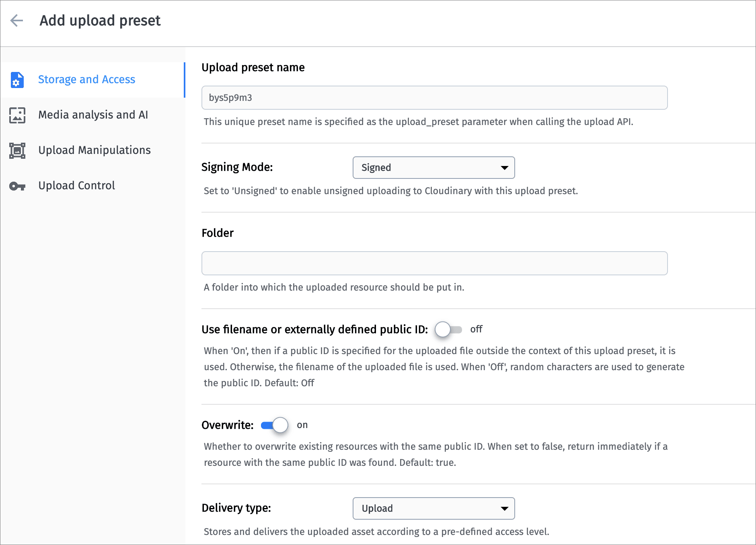This screenshot has width=756, height=545.
Task: Expand the Delivery type dropdown
Action: click(x=433, y=508)
